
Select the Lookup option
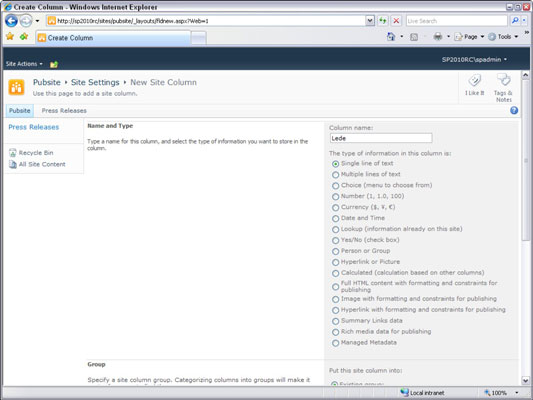click(x=336, y=229)
